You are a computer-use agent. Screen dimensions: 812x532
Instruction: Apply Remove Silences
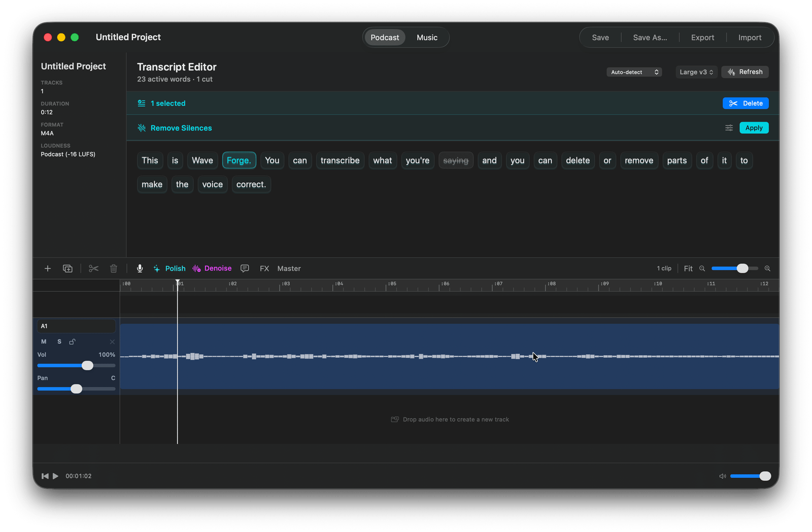point(754,128)
